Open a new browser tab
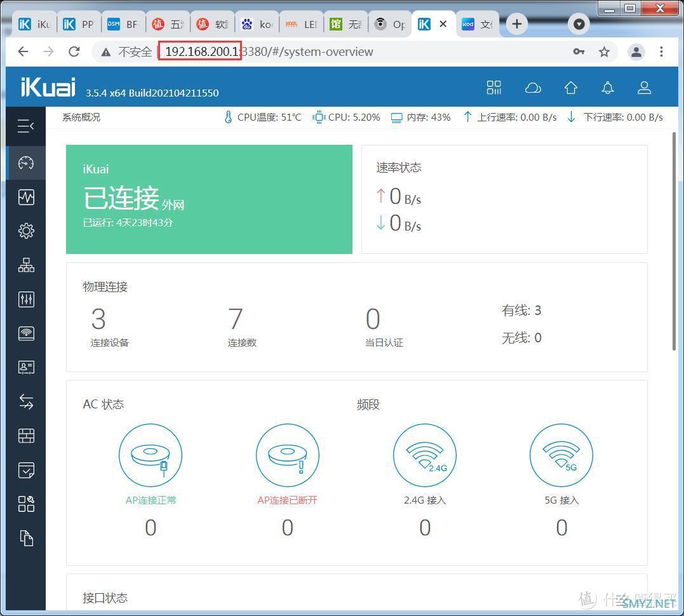 point(516,24)
